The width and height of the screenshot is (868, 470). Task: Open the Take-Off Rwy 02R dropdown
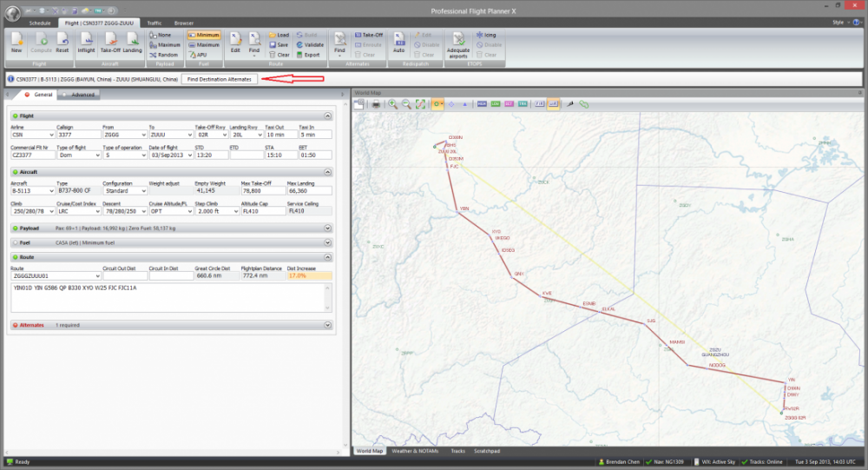point(224,135)
